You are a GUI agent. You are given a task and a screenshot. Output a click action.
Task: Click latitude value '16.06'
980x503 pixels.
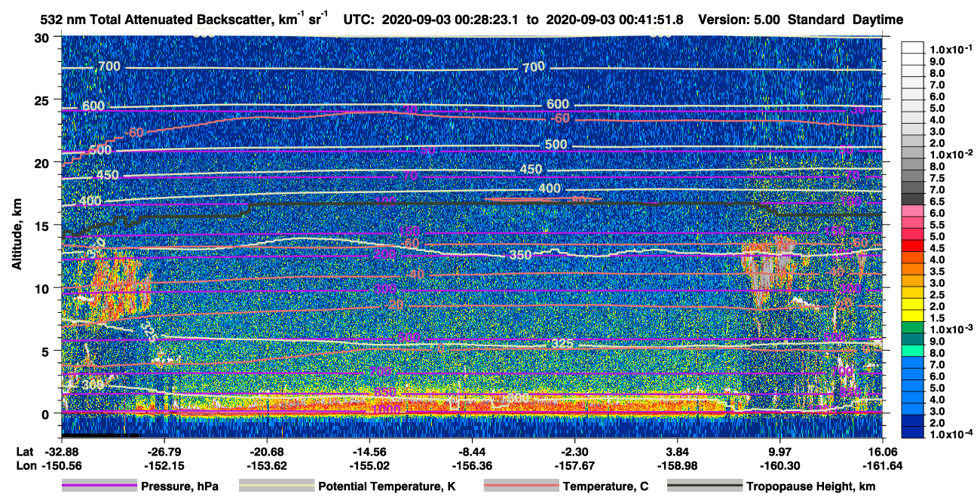click(883, 452)
